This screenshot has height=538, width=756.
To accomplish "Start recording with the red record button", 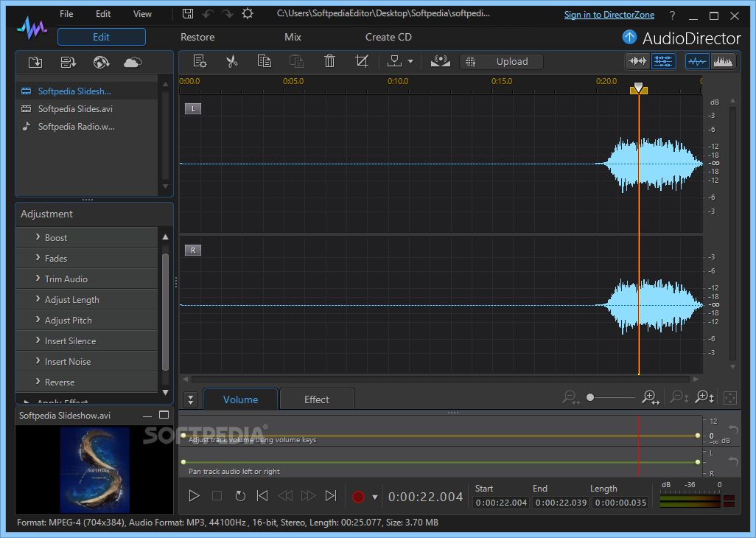I will (359, 496).
